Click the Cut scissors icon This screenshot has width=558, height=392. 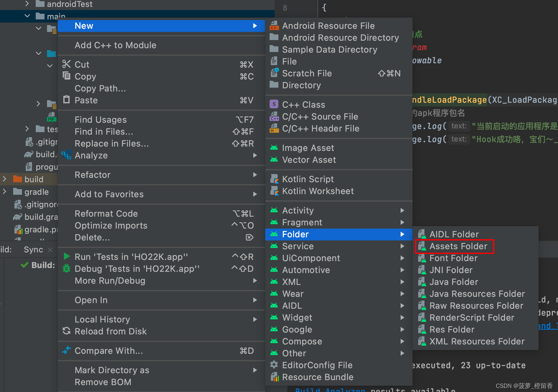[66, 64]
